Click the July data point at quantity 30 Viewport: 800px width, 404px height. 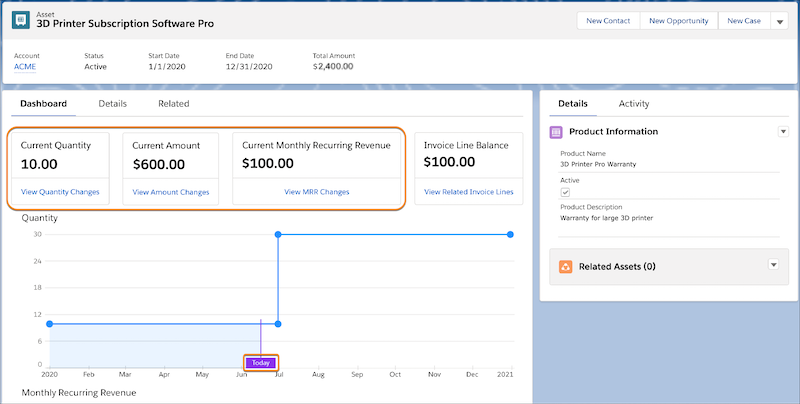pyautogui.click(x=278, y=235)
